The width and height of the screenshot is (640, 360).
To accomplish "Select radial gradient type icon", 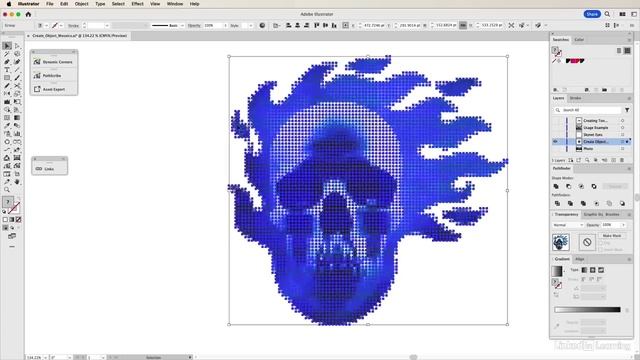I will coord(593,270).
